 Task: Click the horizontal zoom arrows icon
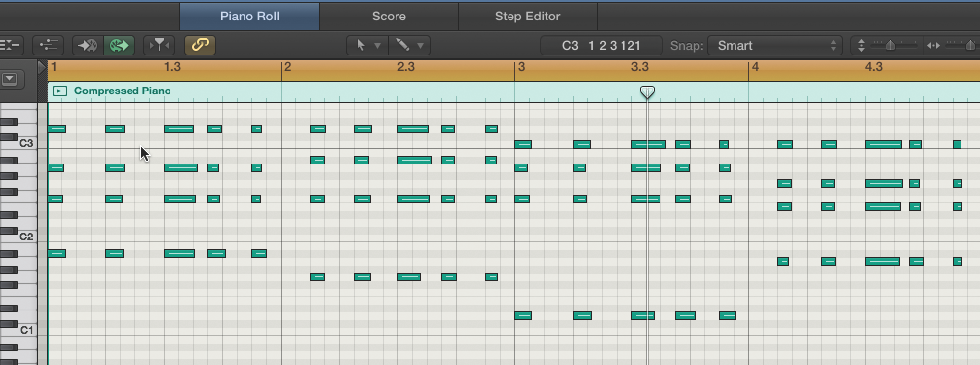click(x=933, y=45)
